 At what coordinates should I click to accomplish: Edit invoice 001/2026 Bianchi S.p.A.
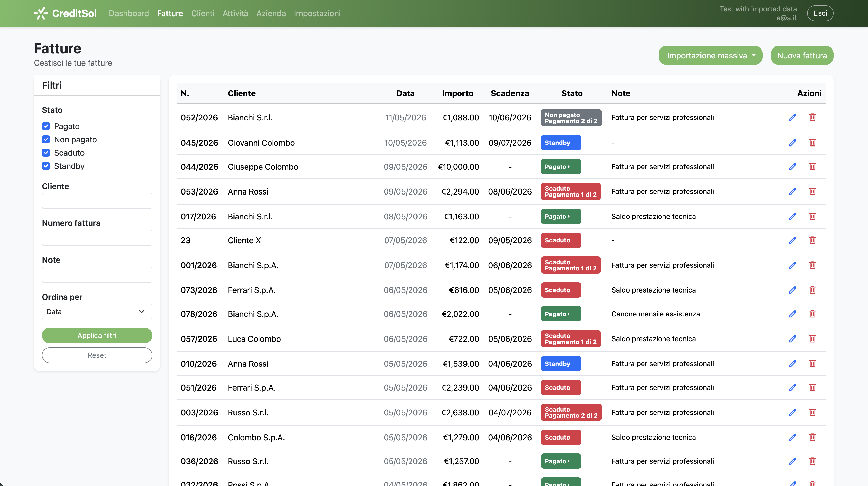[x=793, y=265]
